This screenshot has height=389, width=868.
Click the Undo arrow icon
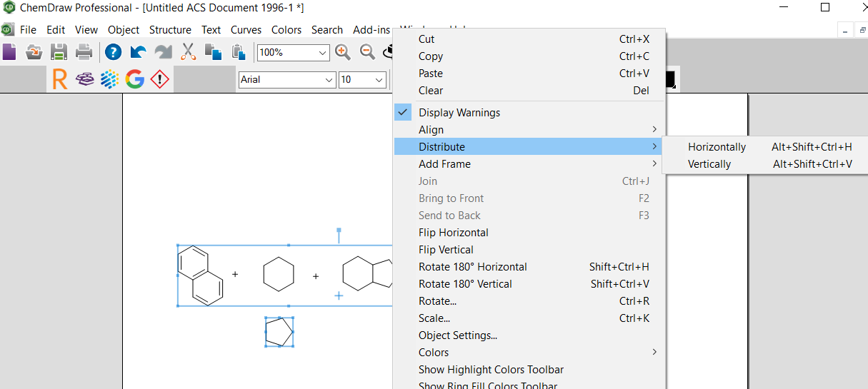(x=138, y=52)
